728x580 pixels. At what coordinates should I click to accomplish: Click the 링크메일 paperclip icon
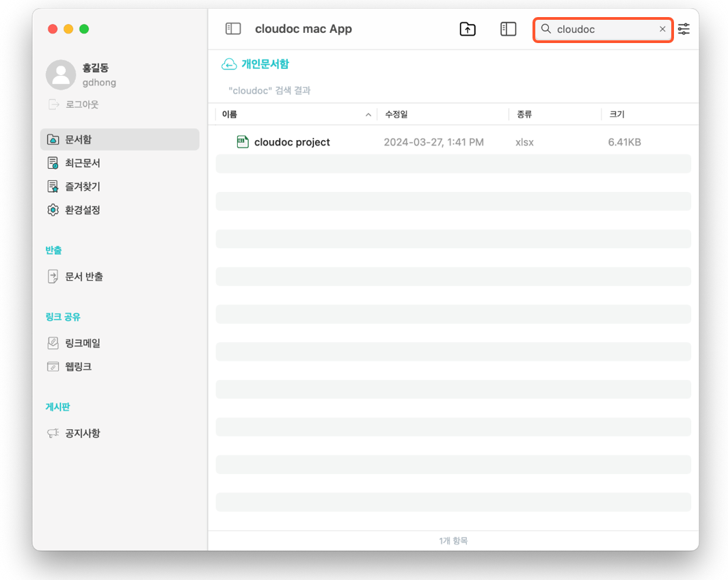(53, 343)
